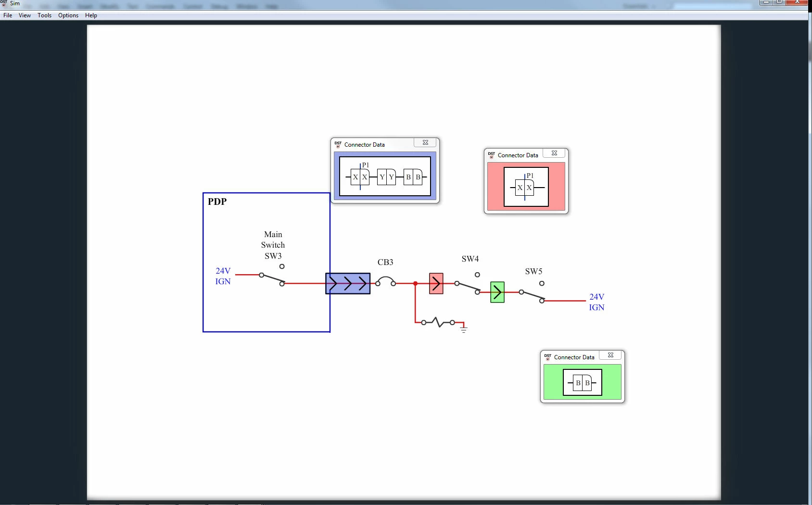Image resolution: width=812 pixels, height=505 pixels.
Task: Open the File menu
Action: coord(8,15)
